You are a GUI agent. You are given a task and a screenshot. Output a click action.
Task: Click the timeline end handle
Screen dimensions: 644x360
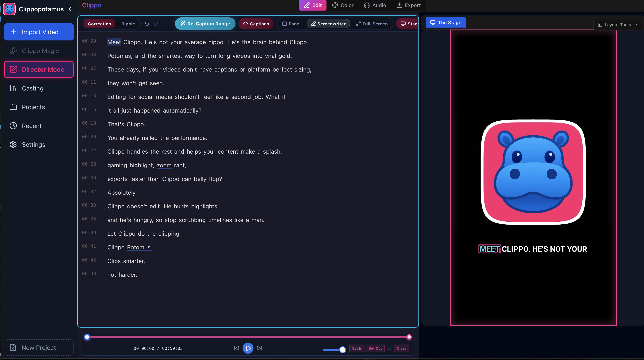coord(409,337)
